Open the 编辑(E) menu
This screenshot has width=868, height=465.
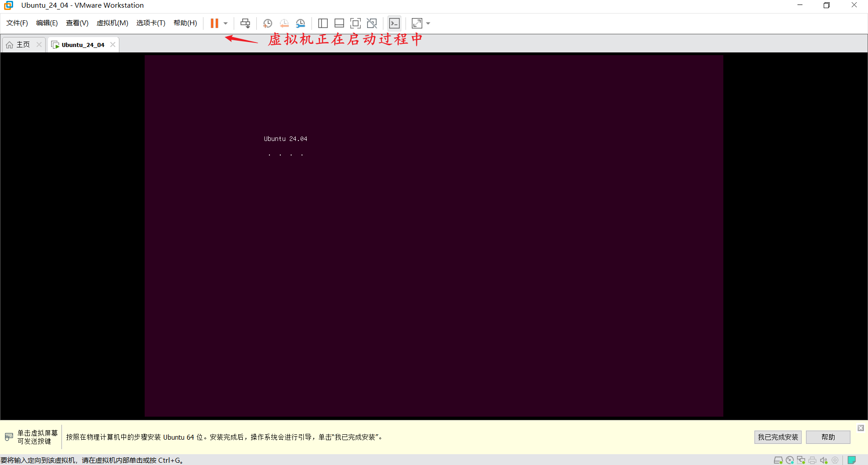(x=47, y=23)
